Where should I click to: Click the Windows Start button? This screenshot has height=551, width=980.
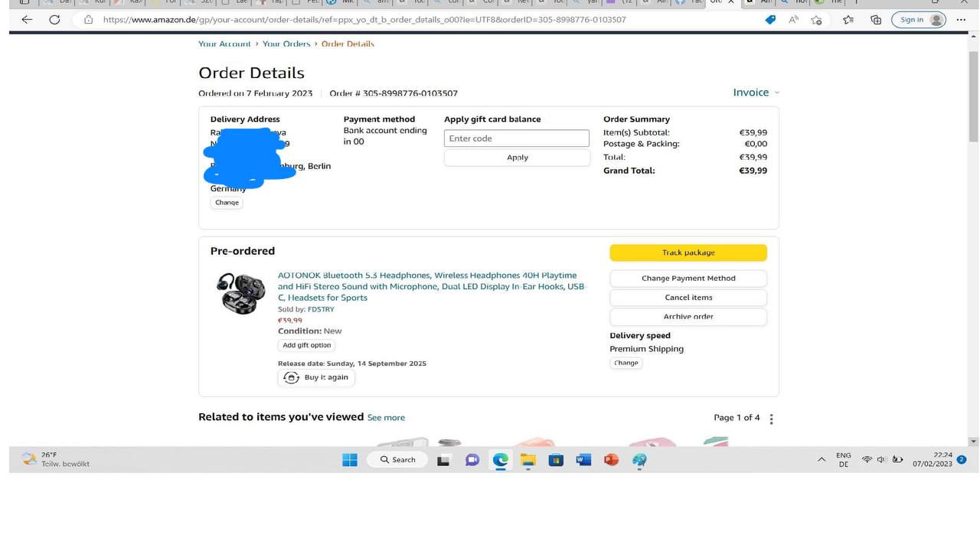349,460
